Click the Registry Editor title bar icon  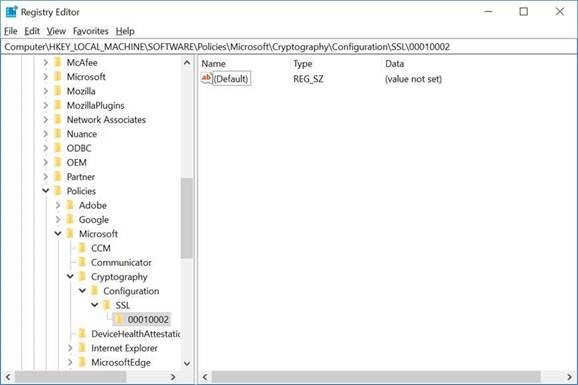pyautogui.click(x=11, y=11)
